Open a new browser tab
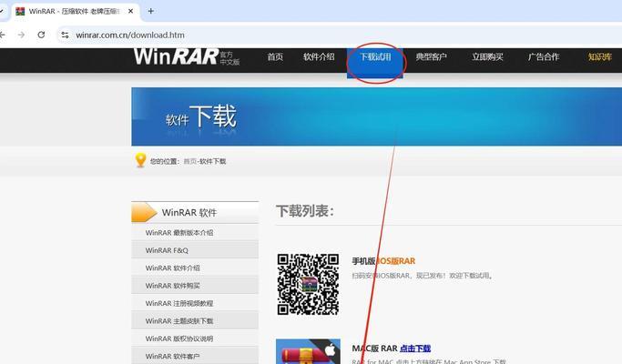Image resolution: width=622 pixels, height=364 pixels. (x=151, y=11)
